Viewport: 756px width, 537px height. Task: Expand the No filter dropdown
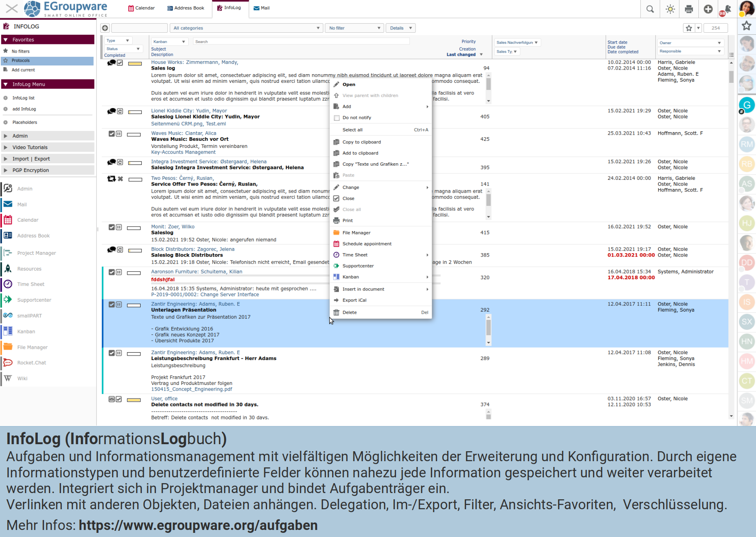354,28
